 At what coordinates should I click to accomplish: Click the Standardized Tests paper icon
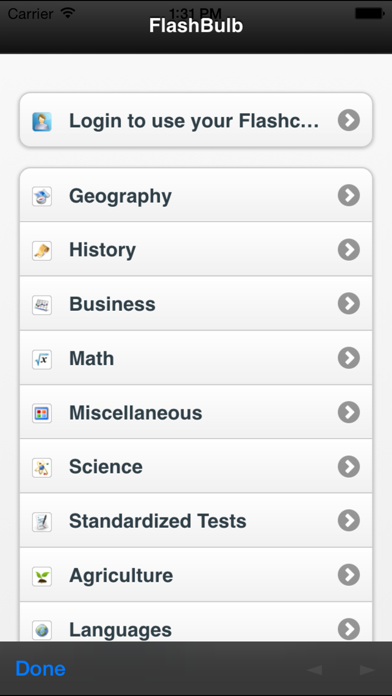42,522
